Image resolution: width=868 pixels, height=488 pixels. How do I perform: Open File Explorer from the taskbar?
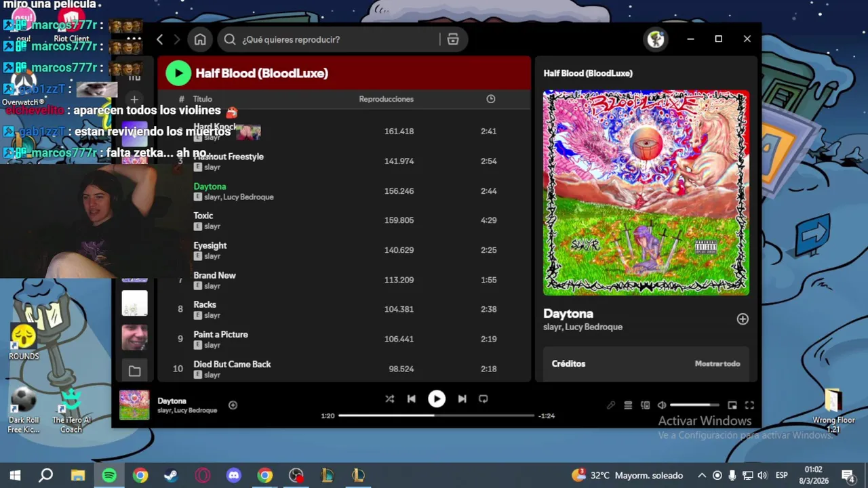[x=78, y=476]
